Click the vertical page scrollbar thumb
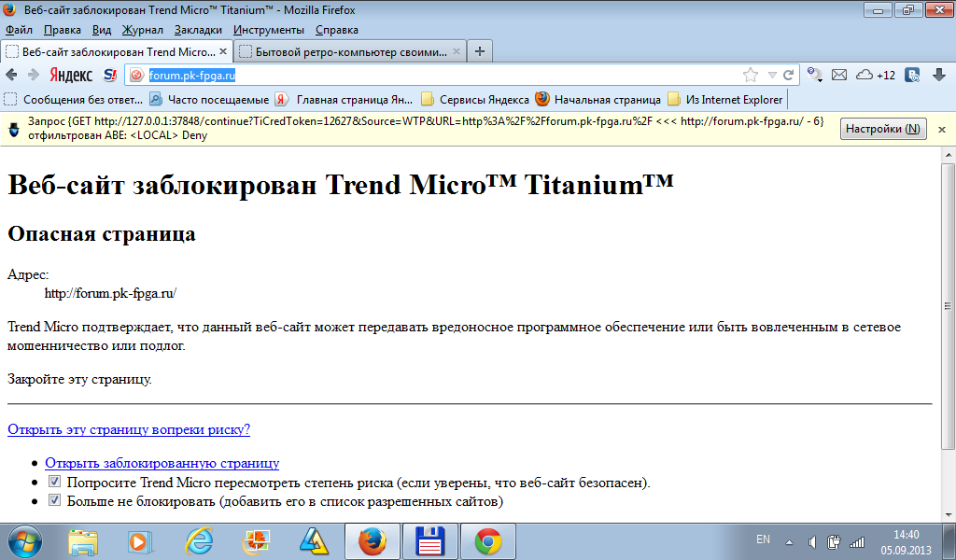 [949, 305]
